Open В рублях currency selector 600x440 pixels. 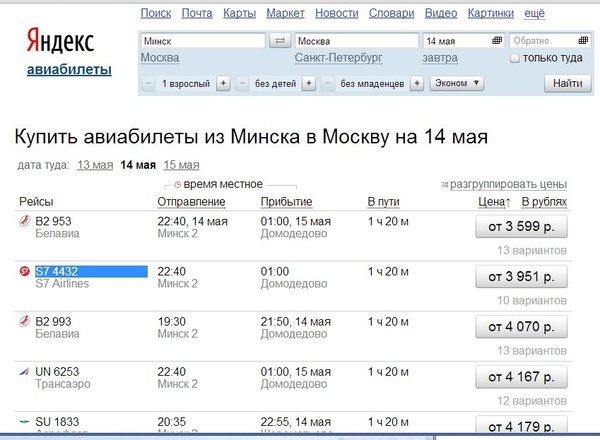544,202
